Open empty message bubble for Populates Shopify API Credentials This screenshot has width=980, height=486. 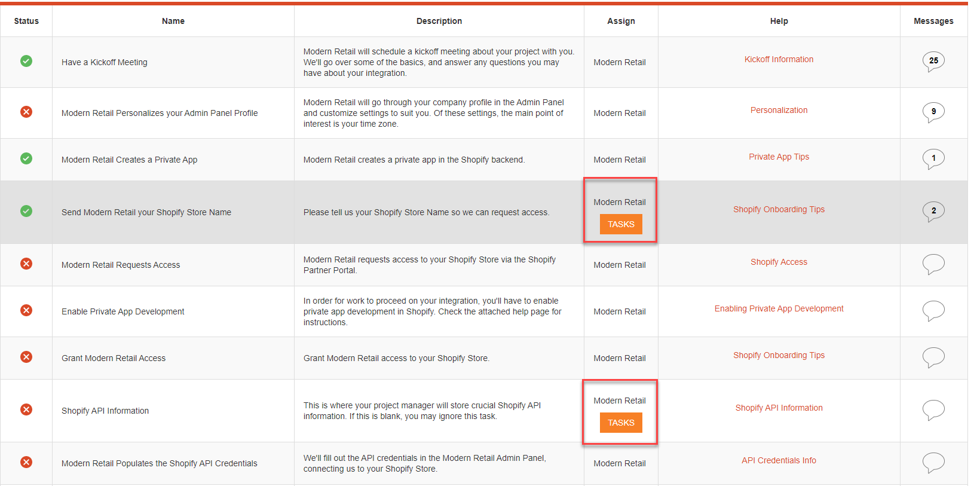coord(933,462)
